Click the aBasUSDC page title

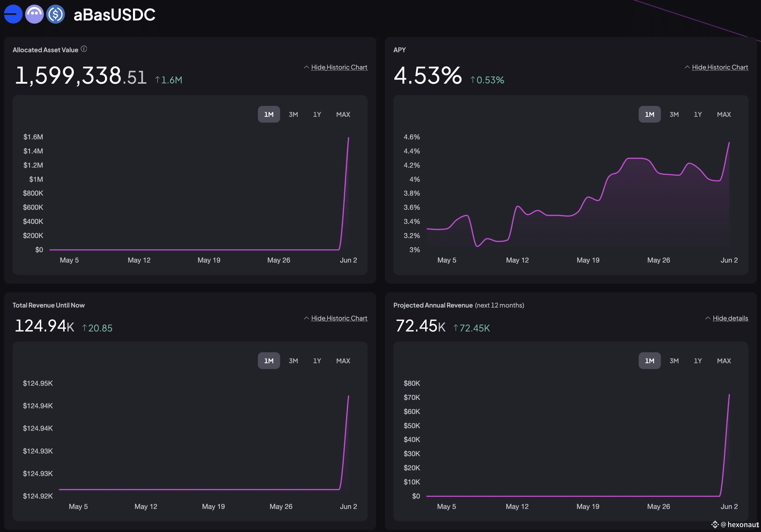114,15
